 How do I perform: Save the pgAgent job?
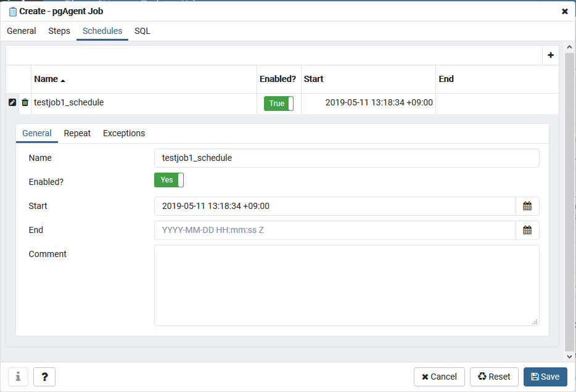coord(545,377)
